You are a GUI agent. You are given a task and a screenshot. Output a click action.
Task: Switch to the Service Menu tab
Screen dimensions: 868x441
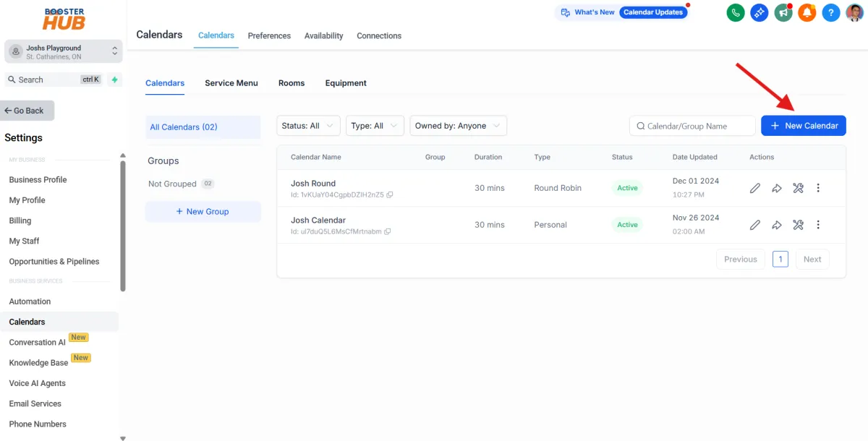click(x=231, y=83)
